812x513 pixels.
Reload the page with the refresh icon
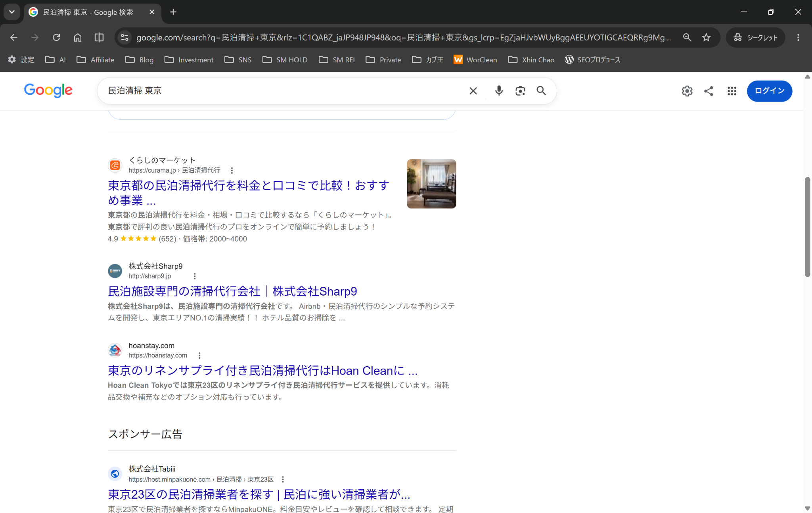coord(56,37)
